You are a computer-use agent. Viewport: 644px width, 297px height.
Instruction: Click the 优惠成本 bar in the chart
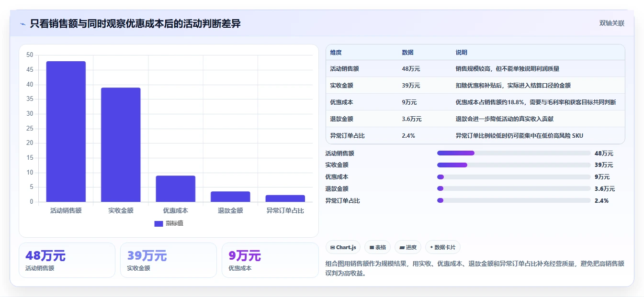point(176,188)
